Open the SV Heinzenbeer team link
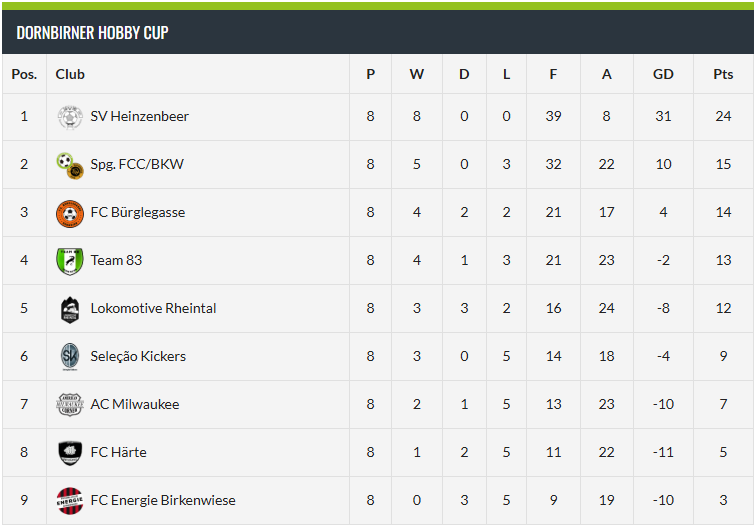The height and width of the screenshot is (527, 756). point(139,117)
